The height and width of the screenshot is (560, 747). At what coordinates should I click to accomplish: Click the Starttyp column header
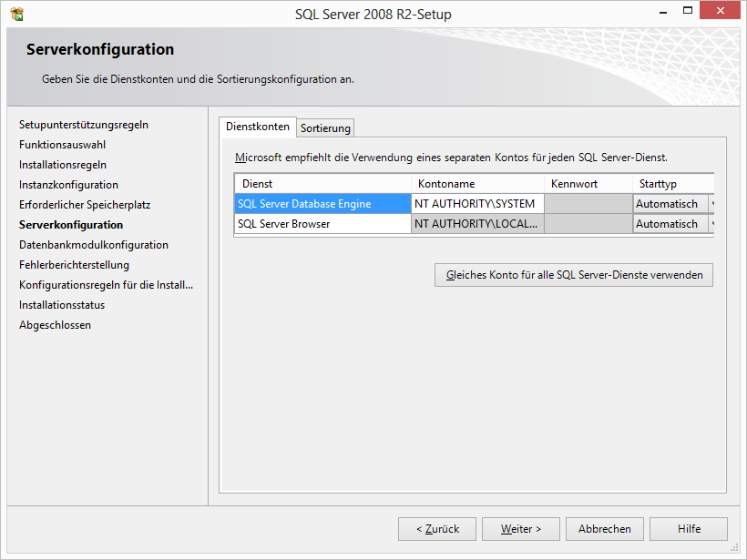point(673,184)
